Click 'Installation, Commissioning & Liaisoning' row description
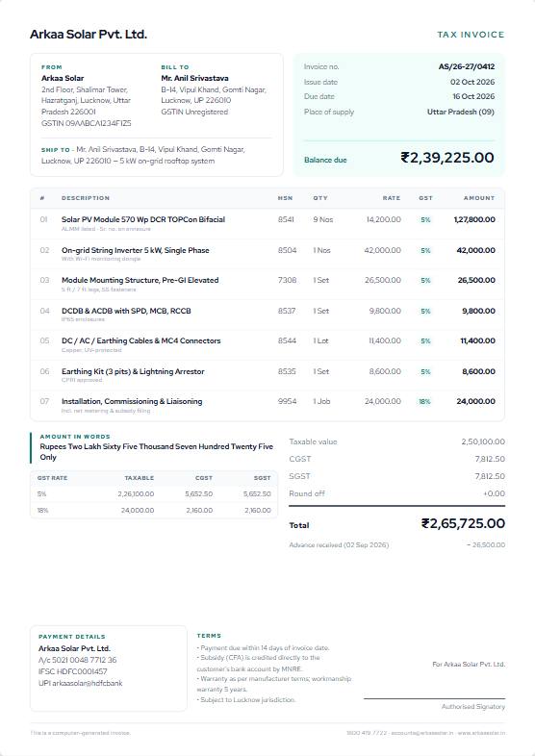The image size is (535, 756). pos(132,402)
